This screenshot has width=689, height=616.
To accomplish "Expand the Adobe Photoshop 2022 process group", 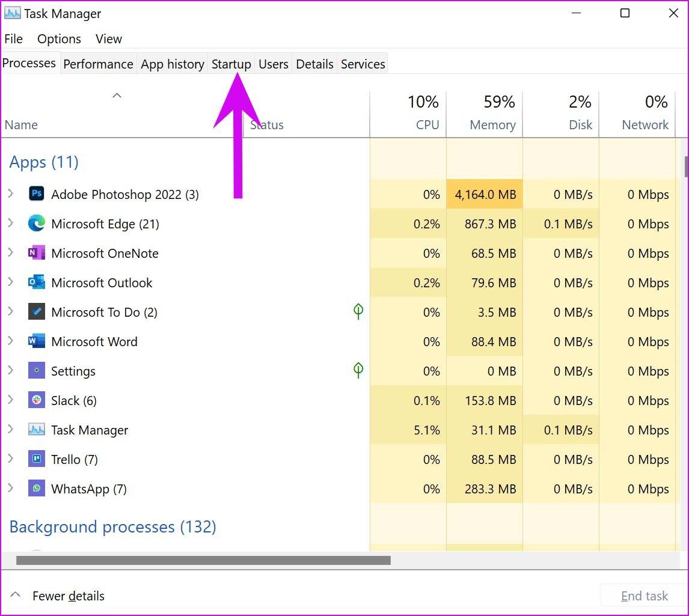I will click(11, 194).
